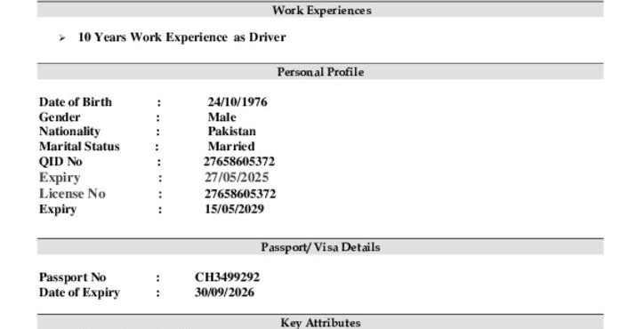Select the birth date 24/10/1976
The width and height of the screenshot is (644, 329).
[237, 102]
